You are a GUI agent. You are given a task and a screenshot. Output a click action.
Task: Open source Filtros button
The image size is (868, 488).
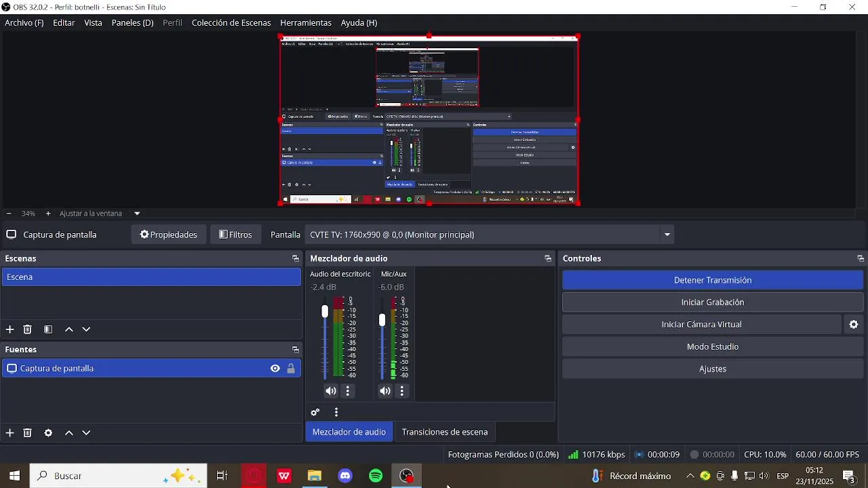(x=235, y=235)
